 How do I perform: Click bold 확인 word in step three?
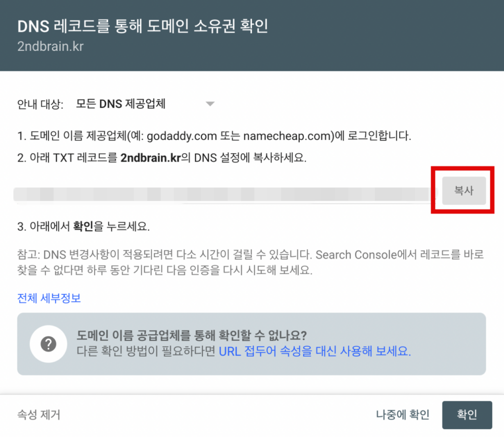(x=83, y=227)
